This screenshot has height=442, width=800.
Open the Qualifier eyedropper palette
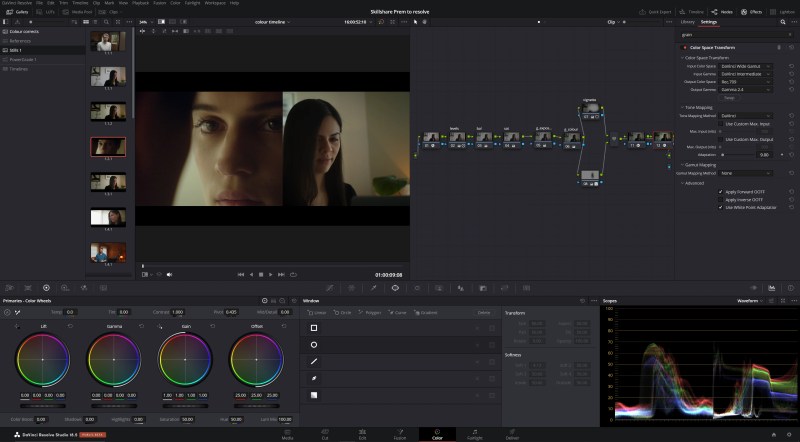(373, 288)
